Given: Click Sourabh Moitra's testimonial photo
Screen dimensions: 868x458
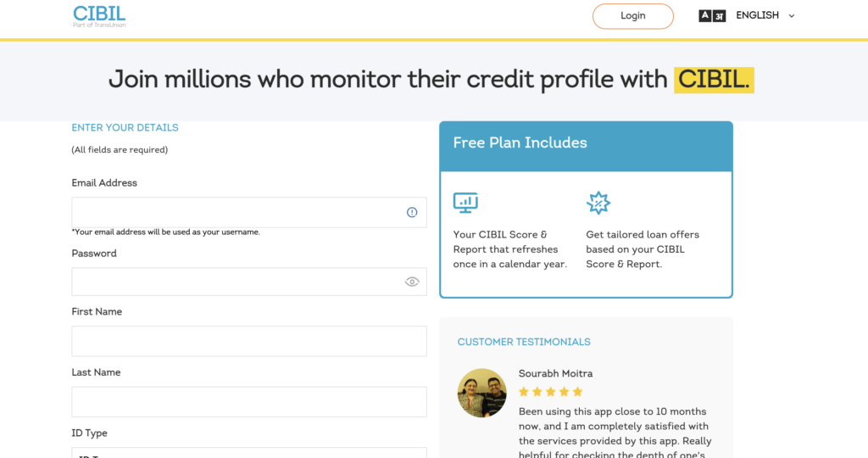Looking at the screenshot, I should pos(481,393).
